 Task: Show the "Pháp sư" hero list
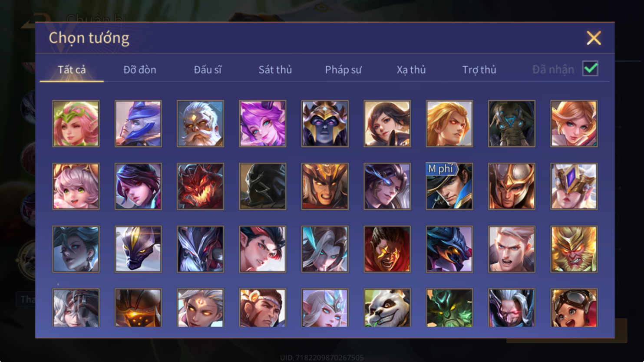[x=343, y=69]
